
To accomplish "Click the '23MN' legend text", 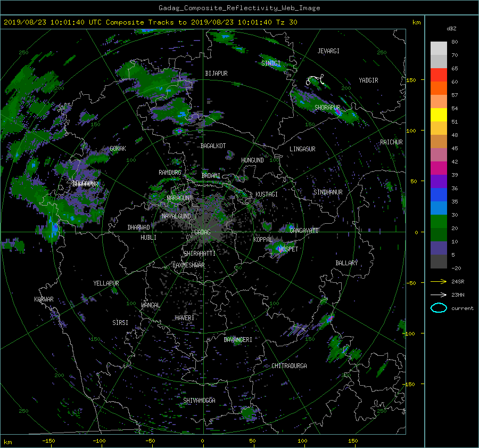I will tap(458, 295).
